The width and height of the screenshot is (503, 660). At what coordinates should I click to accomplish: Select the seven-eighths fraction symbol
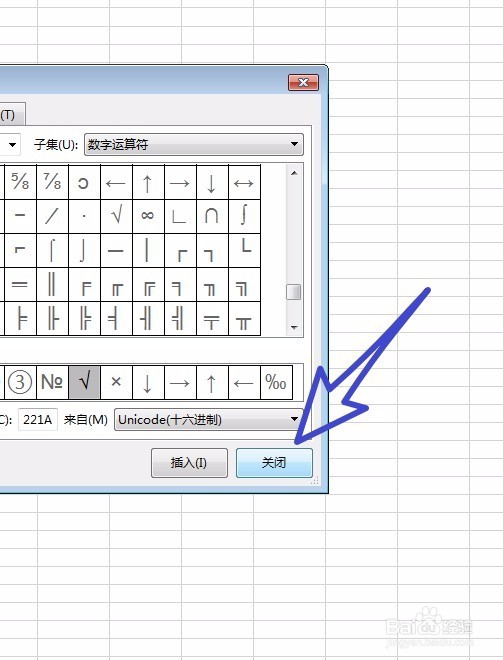pos(53,182)
